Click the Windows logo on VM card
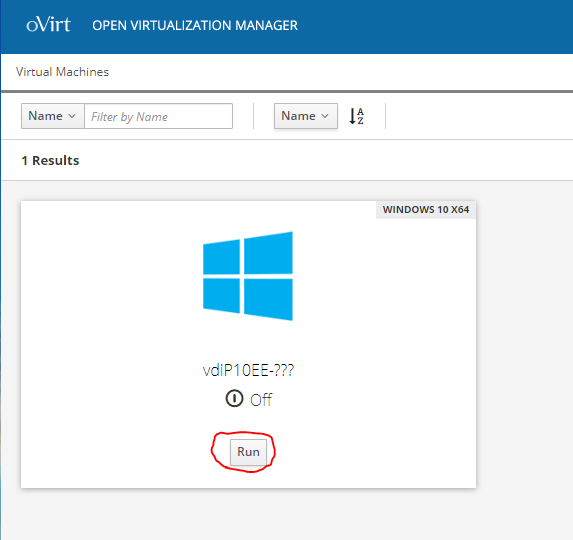The height and width of the screenshot is (540, 573). pyautogui.click(x=248, y=276)
